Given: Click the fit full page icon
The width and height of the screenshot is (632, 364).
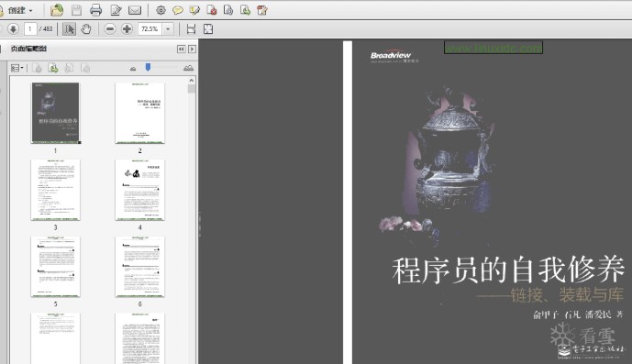Looking at the screenshot, I should pyautogui.click(x=208, y=29).
